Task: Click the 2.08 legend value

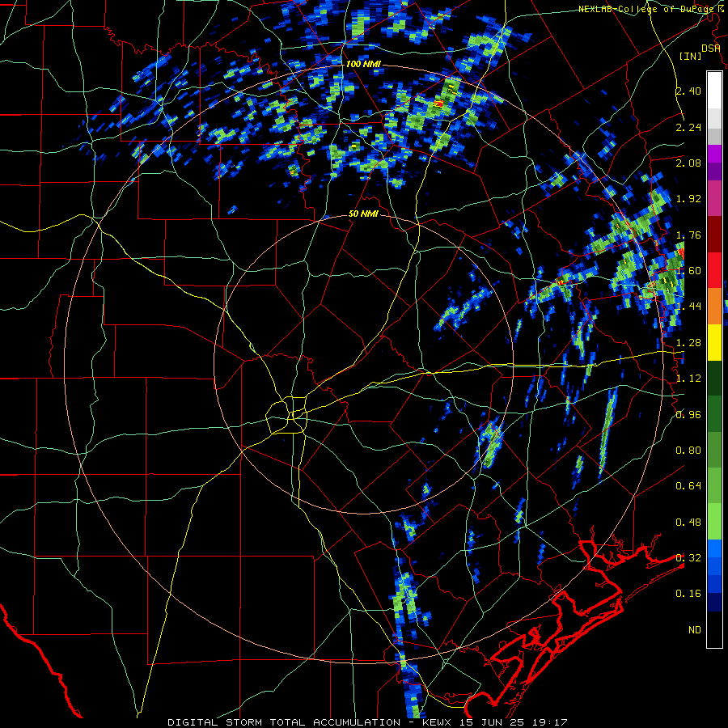Action: pyautogui.click(x=688, y=163)
